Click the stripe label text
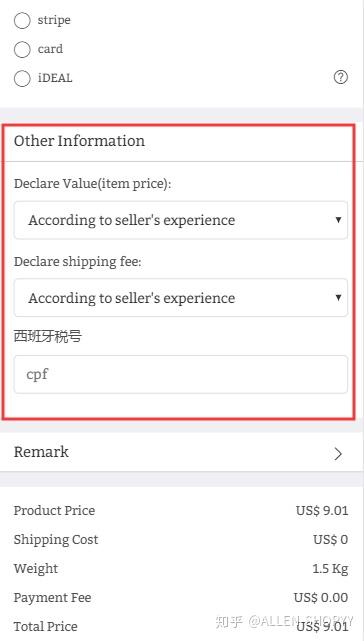Image resolution: width=364 pixels, height=641 pixels. (54, 20)
